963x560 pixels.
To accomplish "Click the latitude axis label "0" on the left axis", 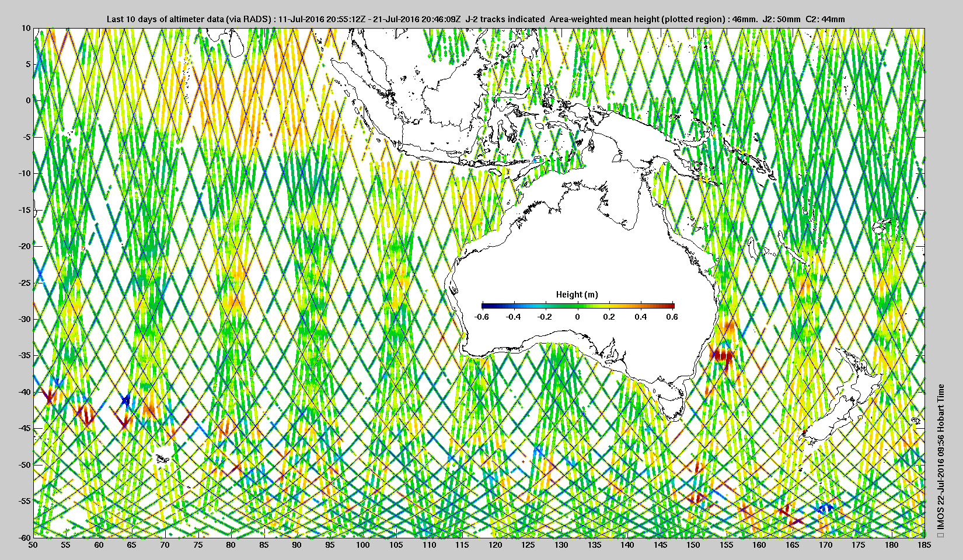I will click(28, 100).
